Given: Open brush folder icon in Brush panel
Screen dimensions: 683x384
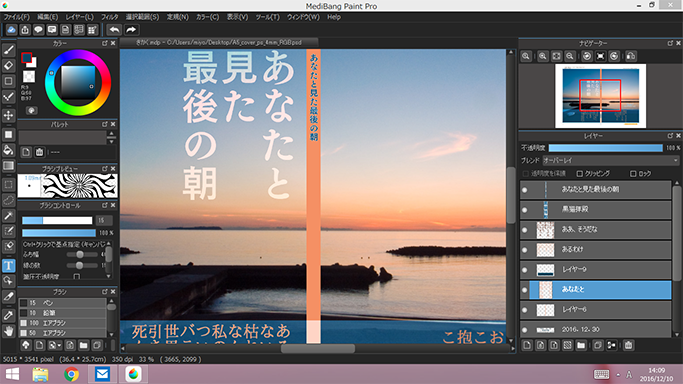Looking at the screenshot, I should click(x=84, y=345).
